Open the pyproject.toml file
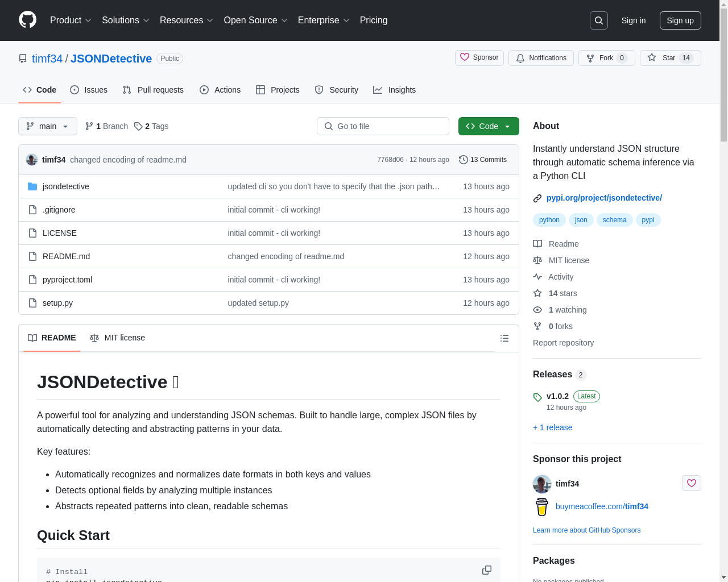The height and width of the screenshot is (582, 728). [x=68, y=280]
